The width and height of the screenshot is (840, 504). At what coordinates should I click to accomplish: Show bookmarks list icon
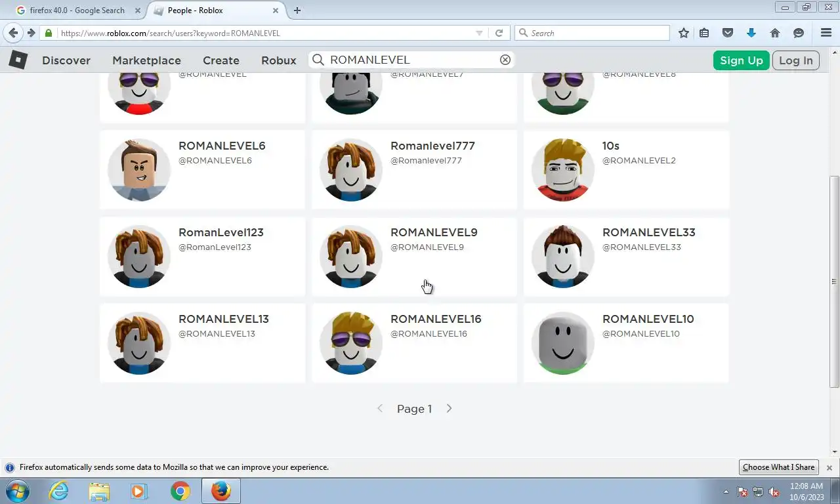pyautogui.click(x=704, y=33)
